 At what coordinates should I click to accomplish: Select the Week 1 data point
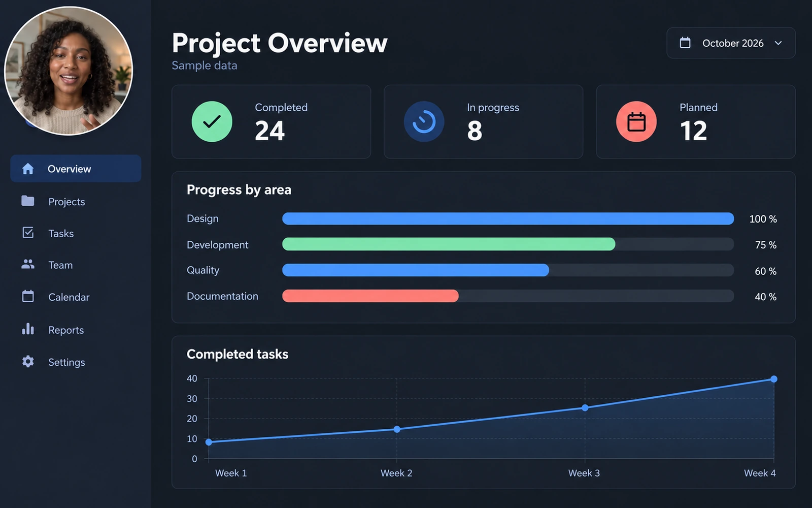[209, 442]
